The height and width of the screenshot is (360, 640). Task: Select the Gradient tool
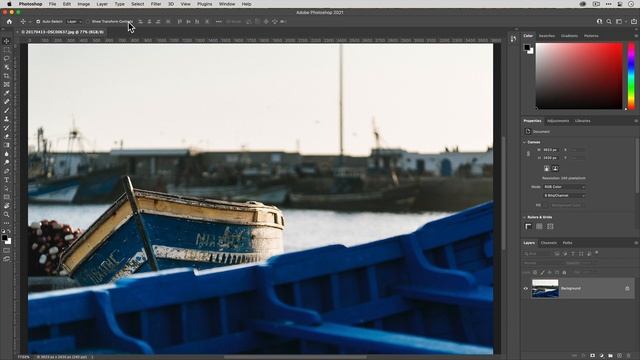(7, 145)
